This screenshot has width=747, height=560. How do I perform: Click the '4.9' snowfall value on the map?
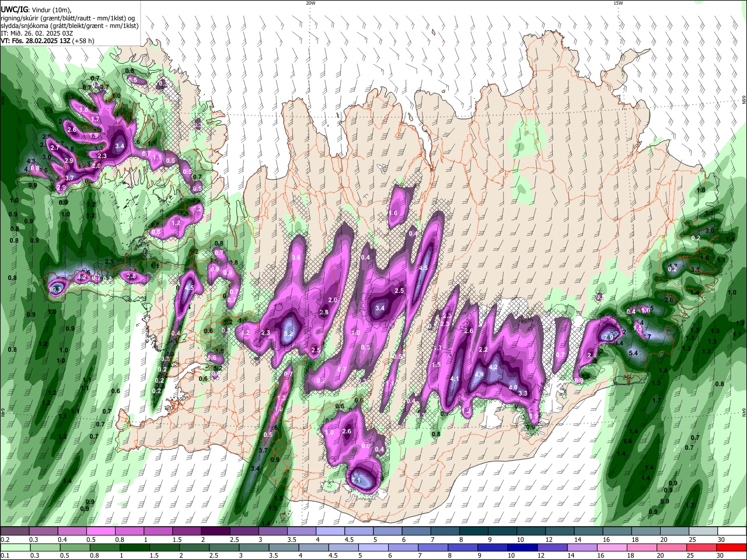pyautogui.click(x=479, y=374)
